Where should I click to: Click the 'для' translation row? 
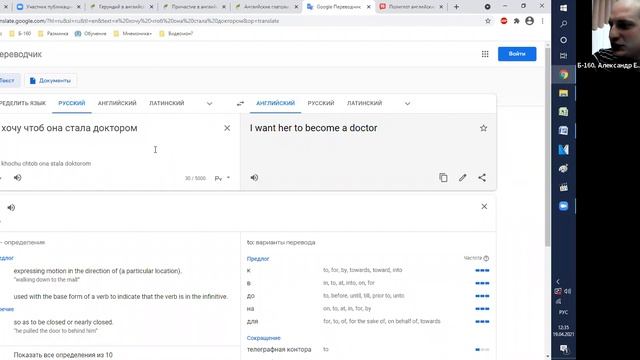(367, 322)
